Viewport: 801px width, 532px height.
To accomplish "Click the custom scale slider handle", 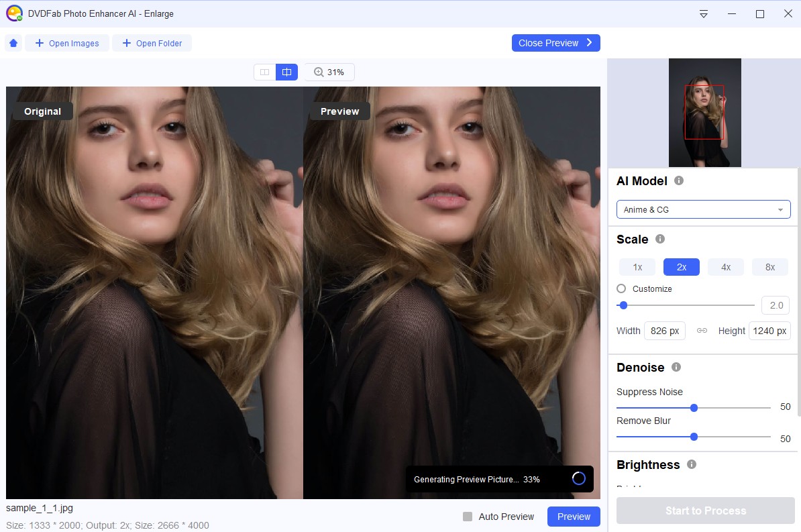I will tap(623, 305).
